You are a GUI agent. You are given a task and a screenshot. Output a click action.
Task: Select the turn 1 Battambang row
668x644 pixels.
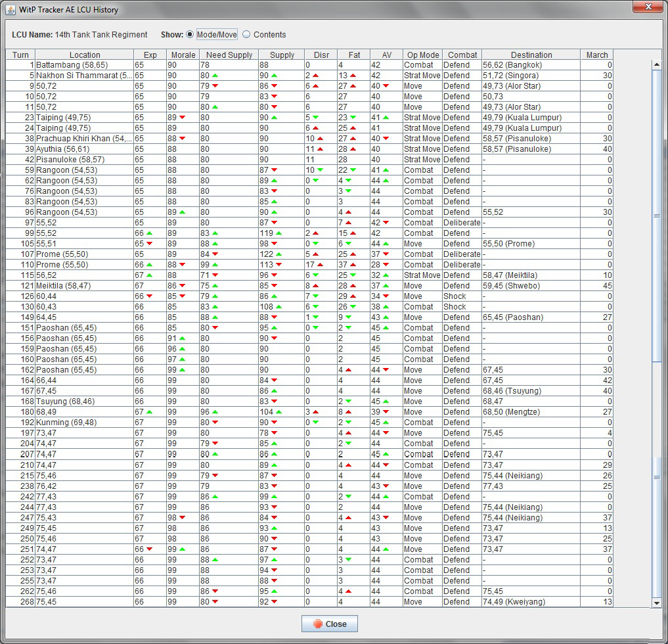[x=309, y=65]
